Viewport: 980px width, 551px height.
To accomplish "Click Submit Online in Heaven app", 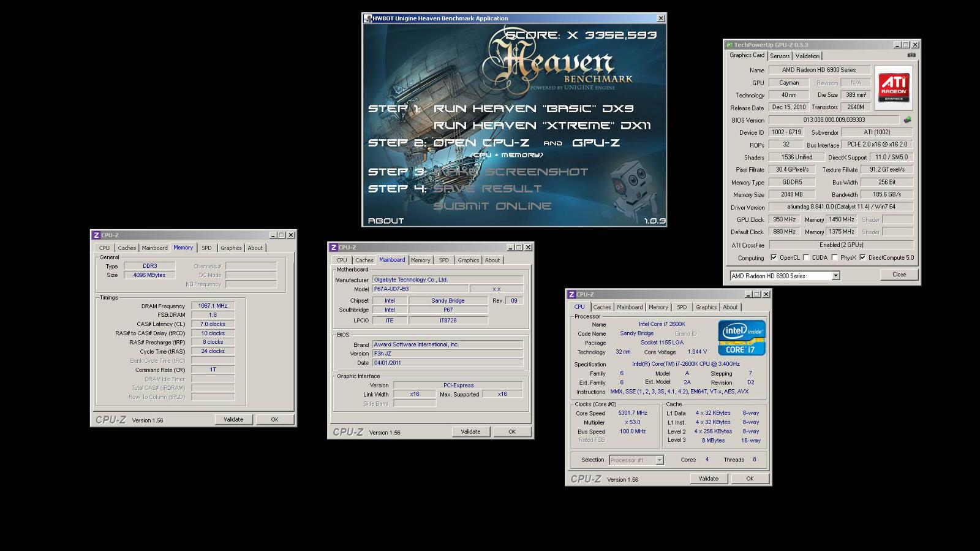I will (x=492, y=206).
